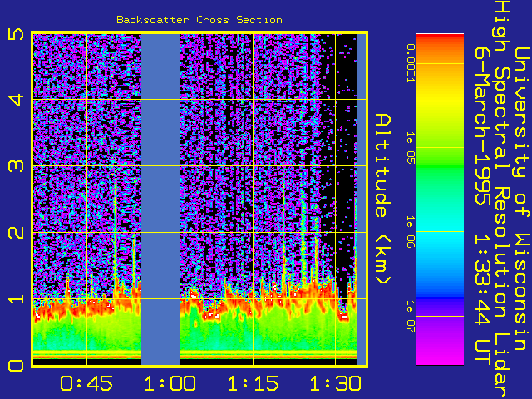Select the 1:30 time axis label
The width and height of the screenshot is (532, 399).
pyautogui.click(x=336, y=383)
